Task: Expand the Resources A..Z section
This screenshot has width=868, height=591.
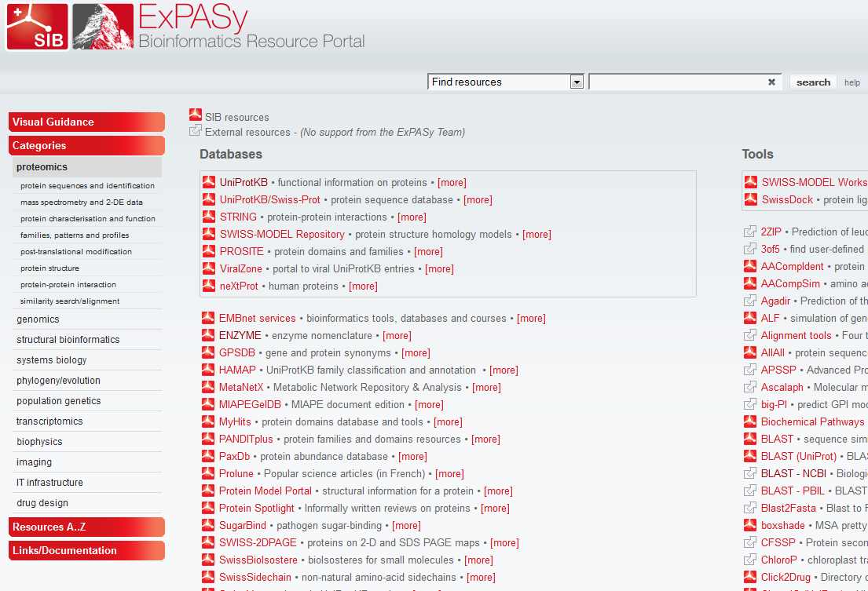Action: pyautogui.click(x=86, y=527)
